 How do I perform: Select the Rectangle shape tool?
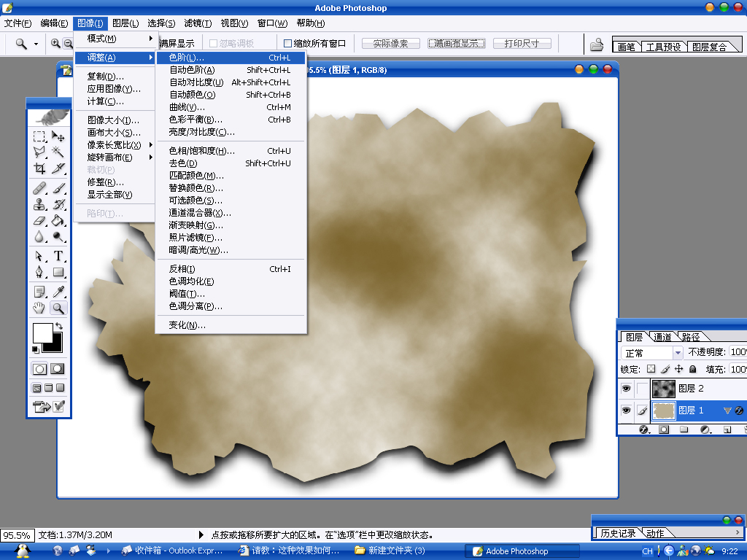click(58, 272)
